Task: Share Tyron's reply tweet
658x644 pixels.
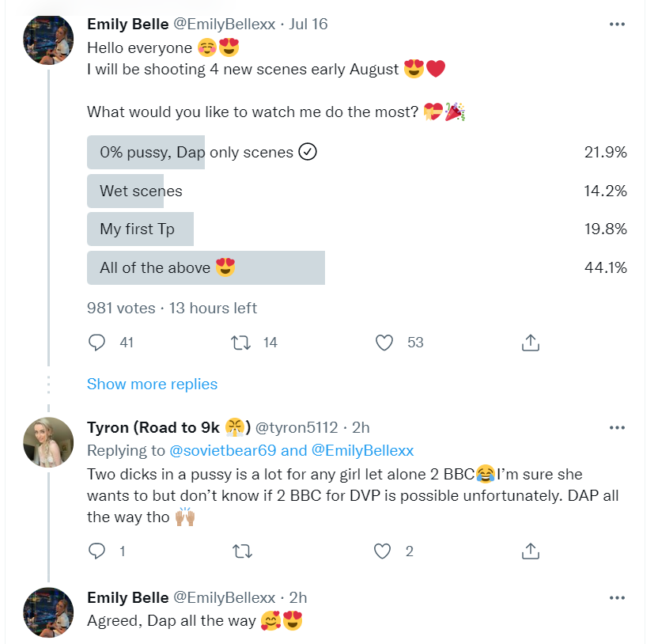Action: point(531,551)
